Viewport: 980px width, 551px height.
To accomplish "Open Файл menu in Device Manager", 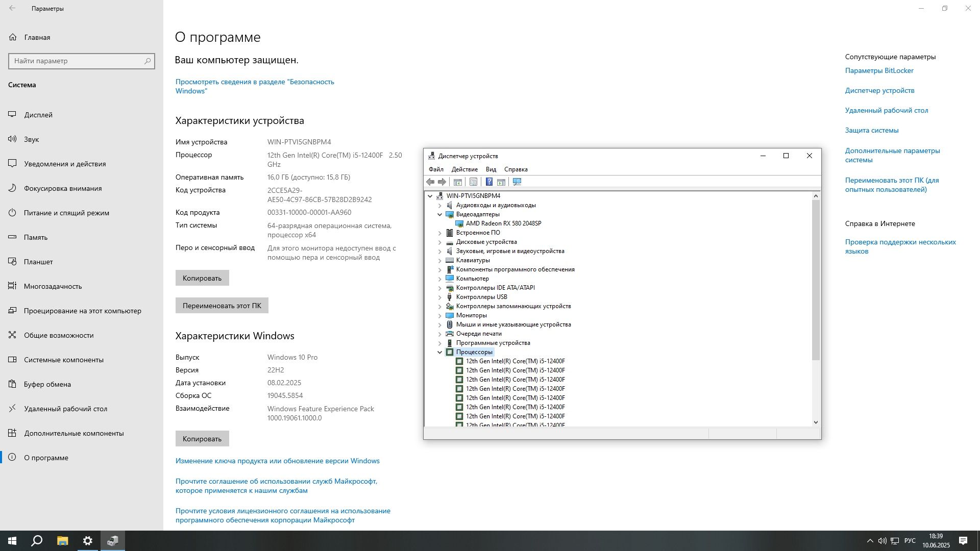I will [436, 169].
